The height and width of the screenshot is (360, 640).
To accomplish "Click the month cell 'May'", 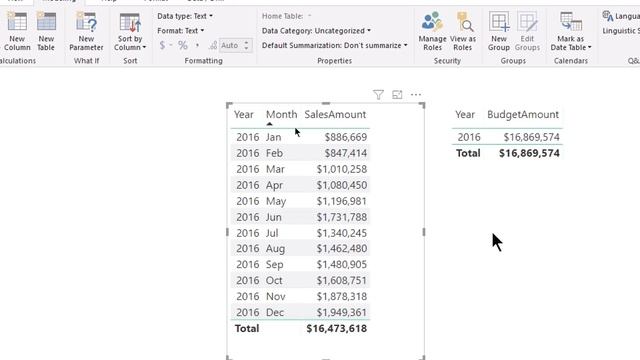I will [276, 201].
